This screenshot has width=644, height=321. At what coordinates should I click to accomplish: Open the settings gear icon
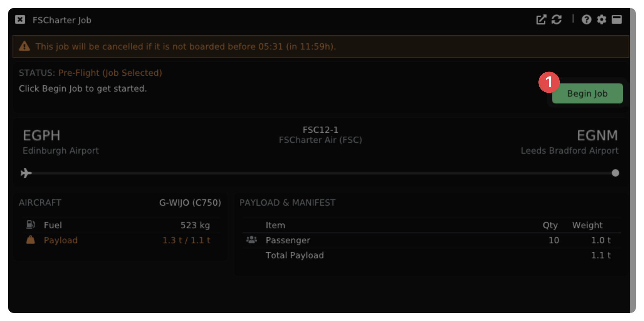point(601,20)
